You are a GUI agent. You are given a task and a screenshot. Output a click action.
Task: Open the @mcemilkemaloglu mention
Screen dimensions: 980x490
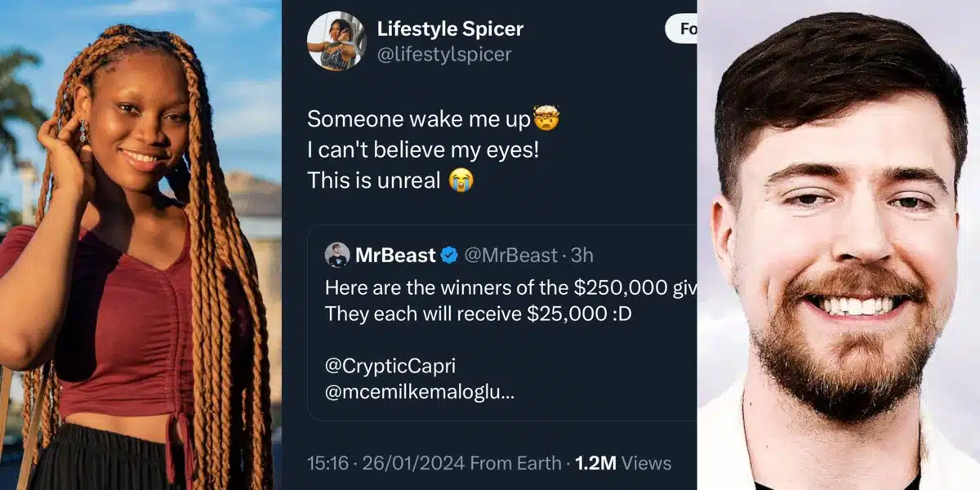pyautogui.click(x=419, y=392)
